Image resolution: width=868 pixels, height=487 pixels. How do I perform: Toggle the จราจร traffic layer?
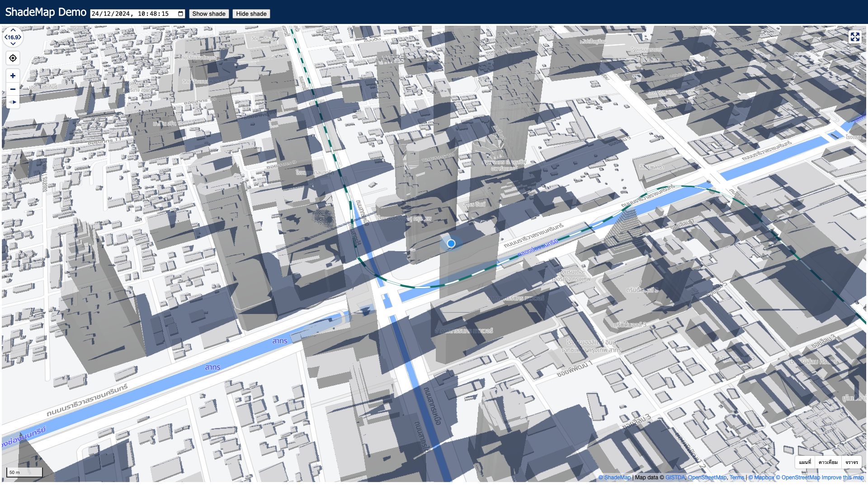(852, 462)
